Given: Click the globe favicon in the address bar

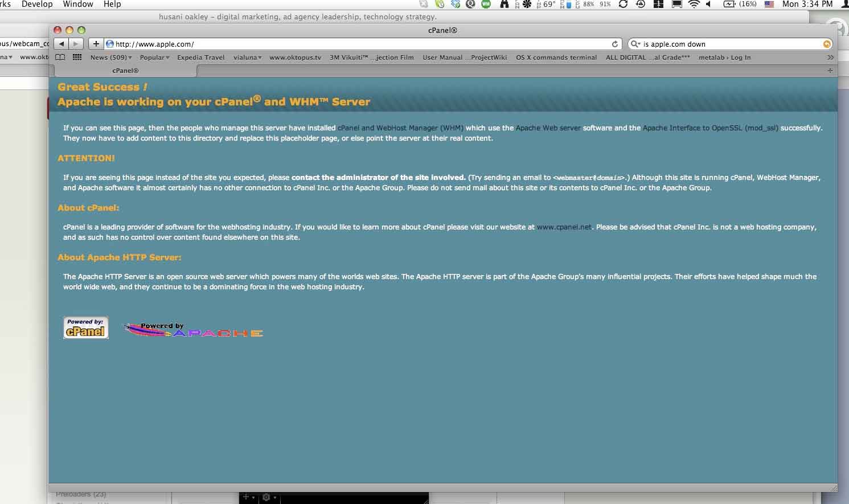Looking at the screenshot, I should coord(109,44).
